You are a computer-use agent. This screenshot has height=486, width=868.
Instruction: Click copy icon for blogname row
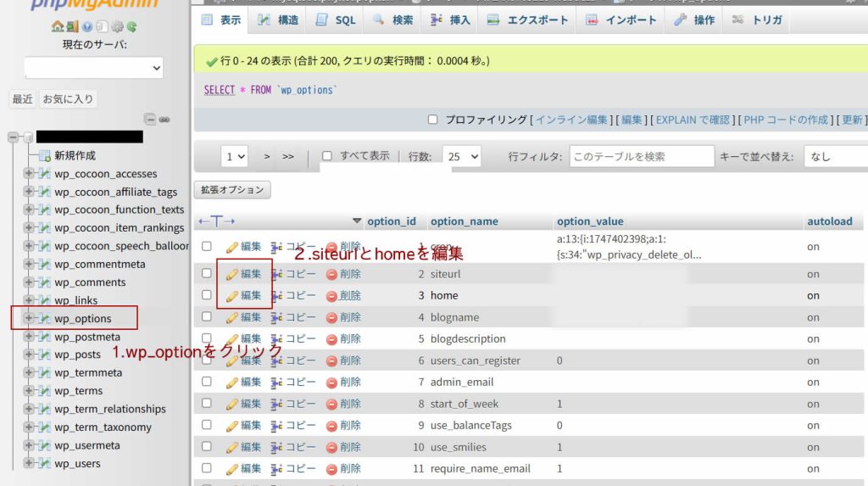pos(276,317)
